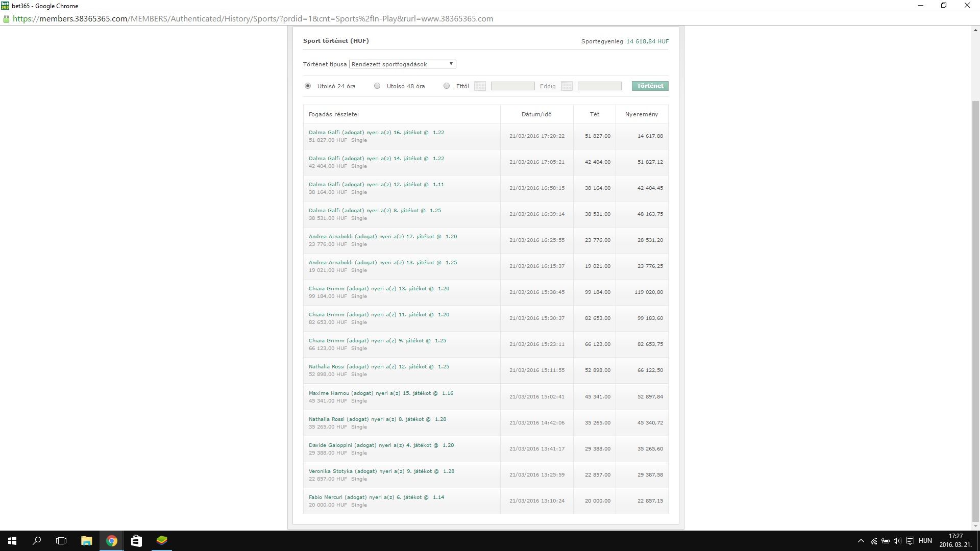Click the BlueStacks taskbar icon
This screenshot has height=551, width=980.
tap(161, 541)
